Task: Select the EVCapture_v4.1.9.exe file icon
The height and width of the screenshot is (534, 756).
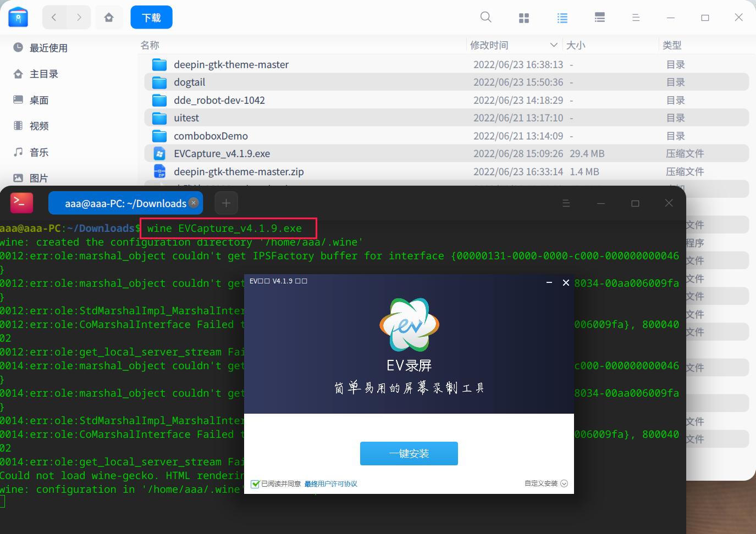Action: (x=159, y=154)
